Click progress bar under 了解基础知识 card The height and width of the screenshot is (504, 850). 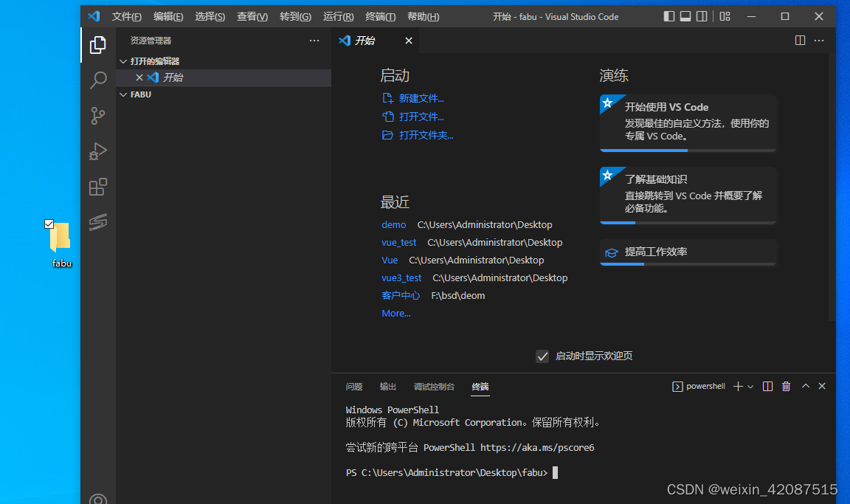pos(688,222)
